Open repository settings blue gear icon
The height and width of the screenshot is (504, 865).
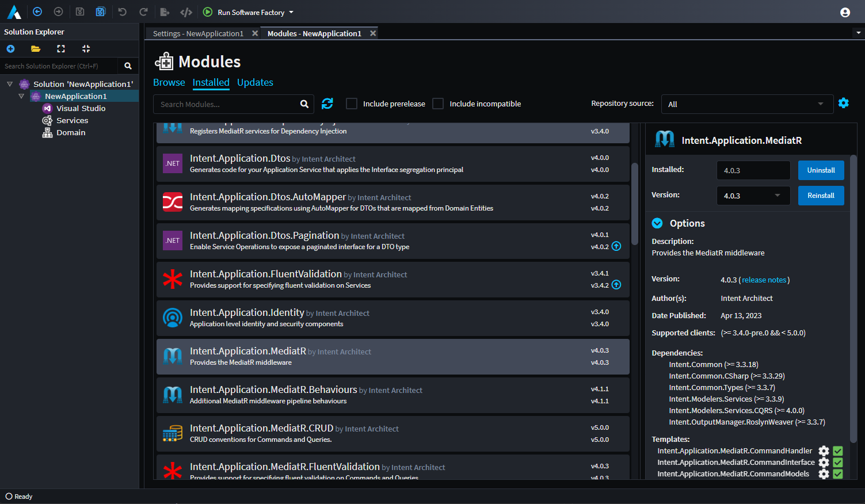[x=844, y=103]
